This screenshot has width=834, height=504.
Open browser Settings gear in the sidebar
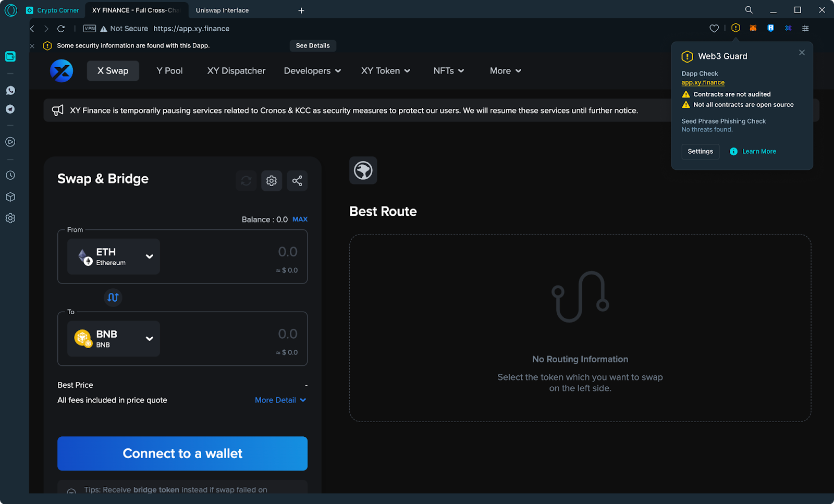pos(10,218)
